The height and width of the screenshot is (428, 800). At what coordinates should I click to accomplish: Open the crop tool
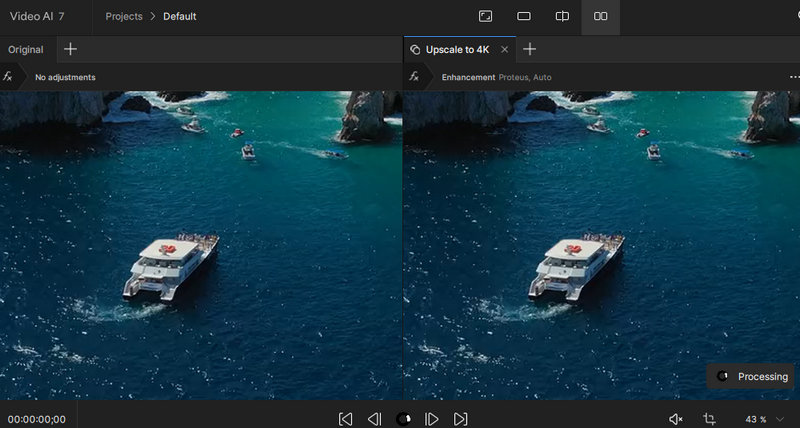pyautogui.click(x=709, y=419)
